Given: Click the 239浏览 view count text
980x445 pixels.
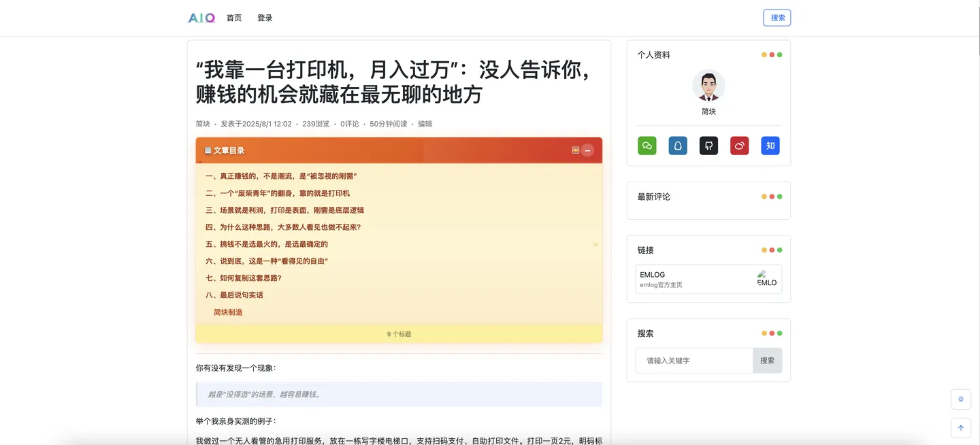Looking at the screenshot, I should [316, 124].
